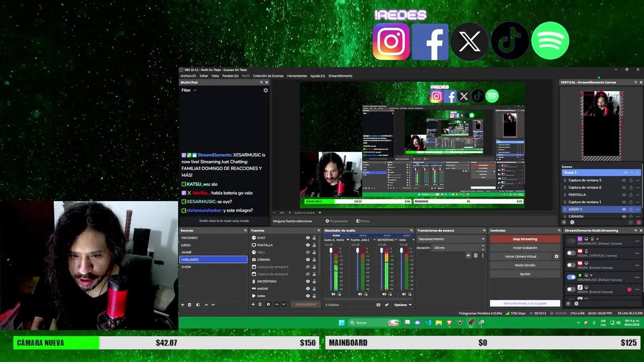Click Stop Streaming button

coord(525,239)
